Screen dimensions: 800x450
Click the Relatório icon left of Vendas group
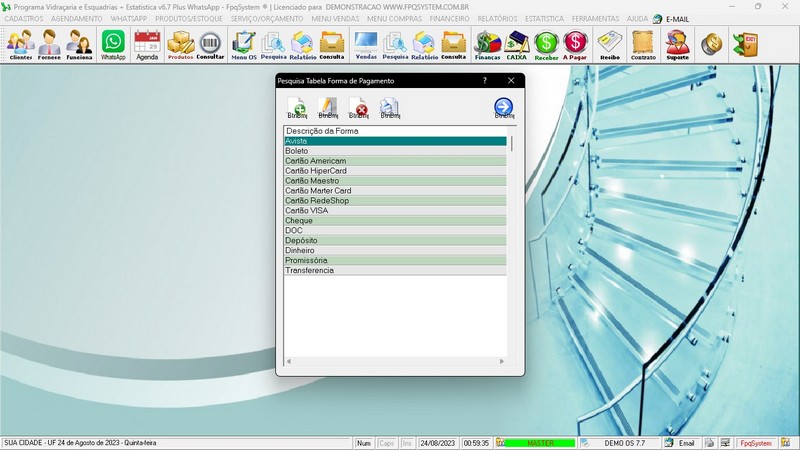(303, 45)
